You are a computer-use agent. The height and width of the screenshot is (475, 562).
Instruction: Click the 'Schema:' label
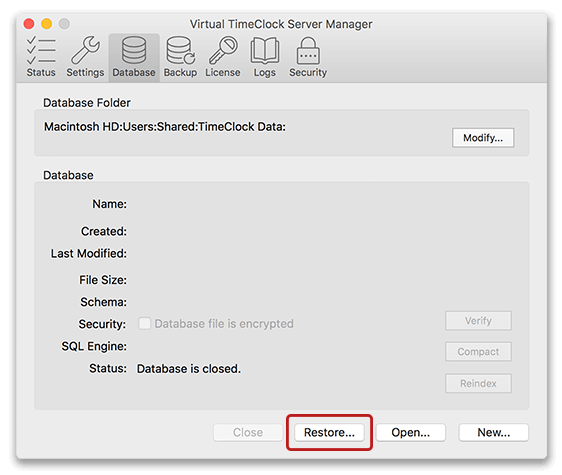[103, 302]
